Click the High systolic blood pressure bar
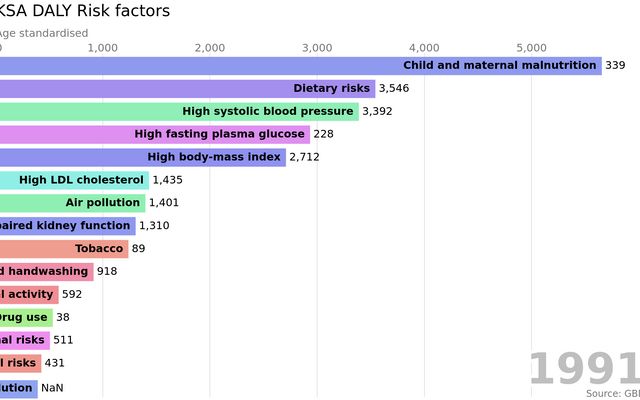 point(179,112)
